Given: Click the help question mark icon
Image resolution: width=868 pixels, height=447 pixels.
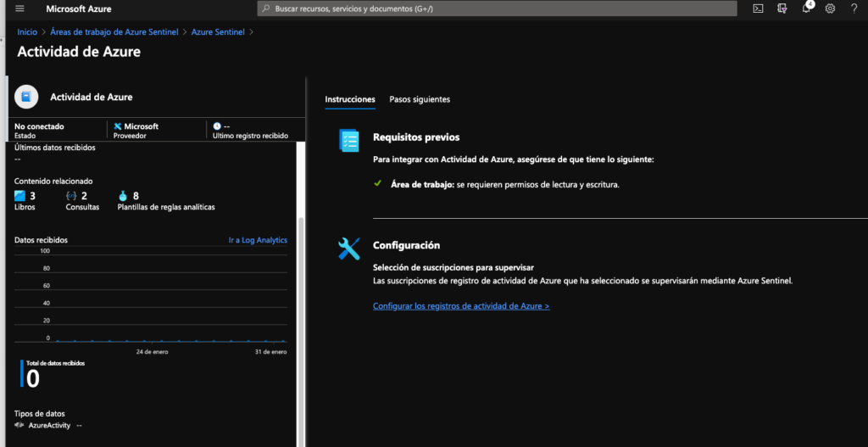Looking at the screenshot, I should point(854,8).
